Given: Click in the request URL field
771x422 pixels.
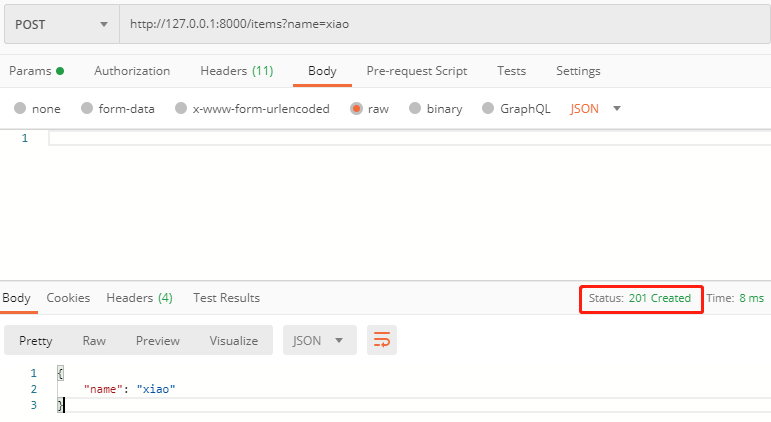Looking at the screenshot, I should (x=440, y=23).
